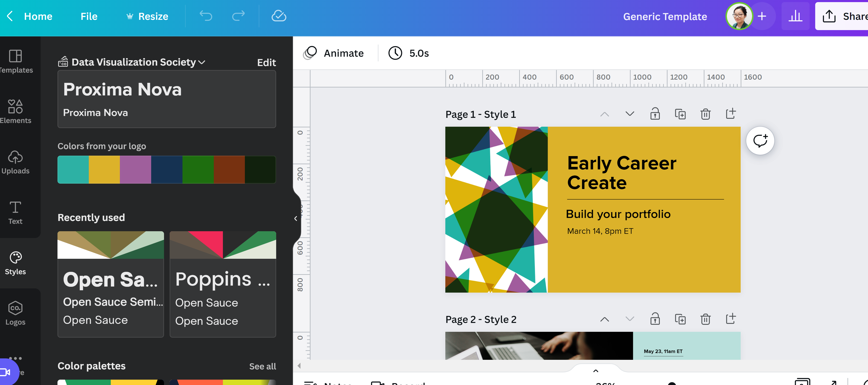Open the insights bar chart icon

pyautogui.click(x=795, y=16)
